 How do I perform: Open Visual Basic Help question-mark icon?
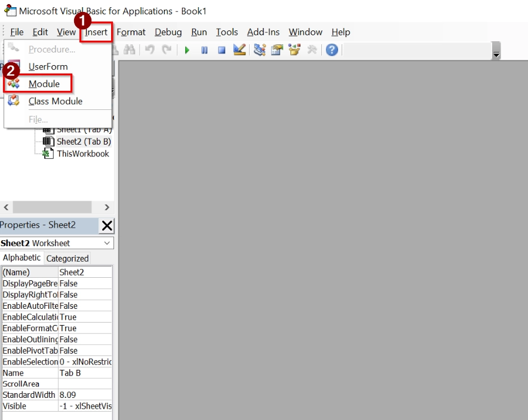pos(331,50)
